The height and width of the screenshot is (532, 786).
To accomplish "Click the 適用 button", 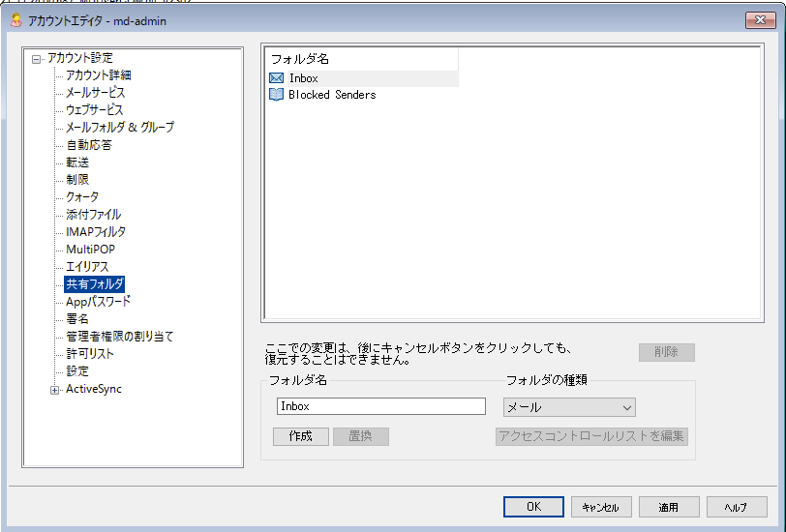I will pyautogui.click(x=669, y=507).
